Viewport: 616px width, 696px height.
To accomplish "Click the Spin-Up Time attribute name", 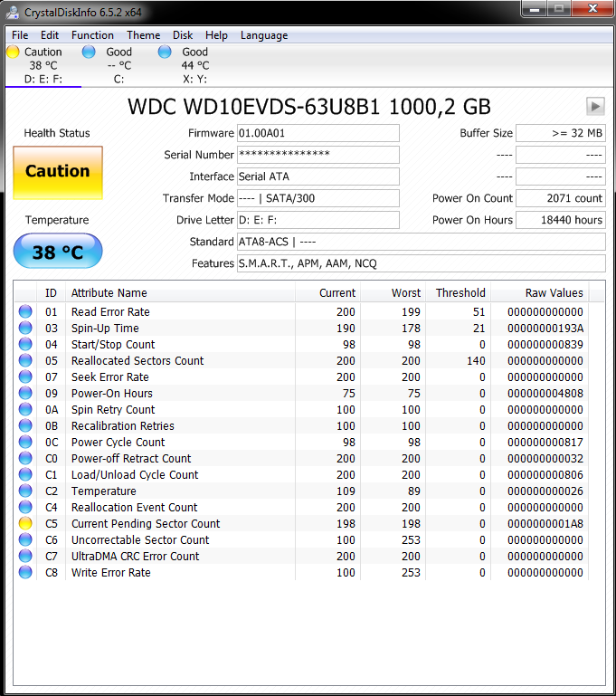I will [105, 329].
